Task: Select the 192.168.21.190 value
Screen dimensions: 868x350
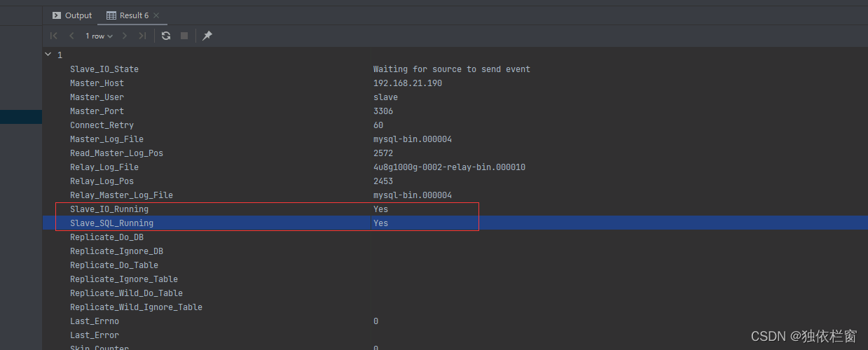Action: point(408,83)
